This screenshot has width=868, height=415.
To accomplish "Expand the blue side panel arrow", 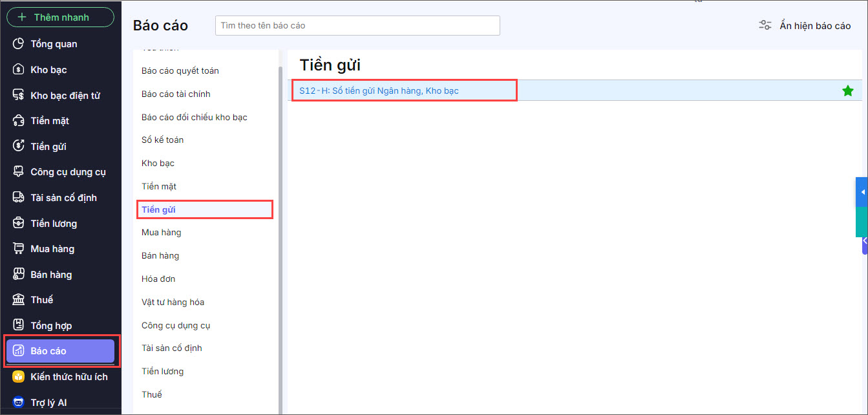I will click(x=862, y=192).
